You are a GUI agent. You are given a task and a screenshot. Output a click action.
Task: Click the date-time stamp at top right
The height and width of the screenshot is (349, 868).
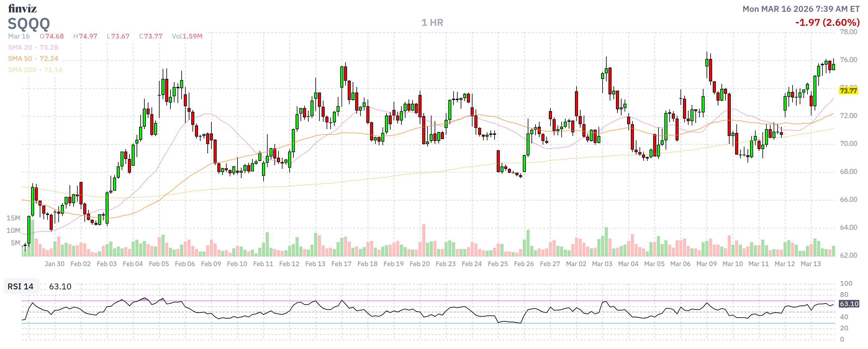[x=801, y=9]
